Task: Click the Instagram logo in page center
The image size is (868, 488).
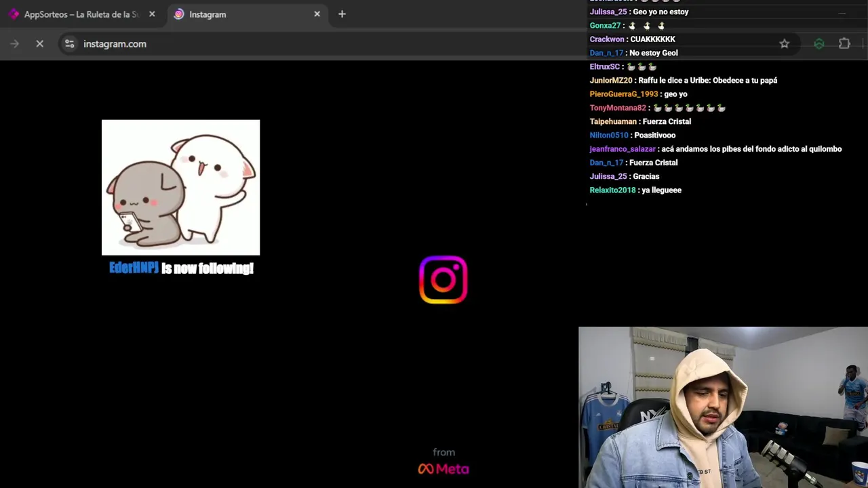Action: pyautogui.click(x=443, y=279)
